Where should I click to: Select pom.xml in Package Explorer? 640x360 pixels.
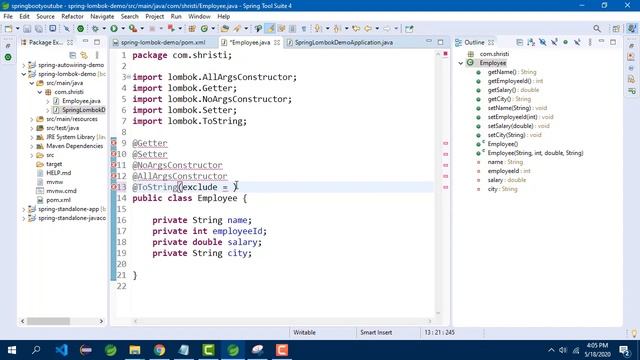(x=58, y=200)
